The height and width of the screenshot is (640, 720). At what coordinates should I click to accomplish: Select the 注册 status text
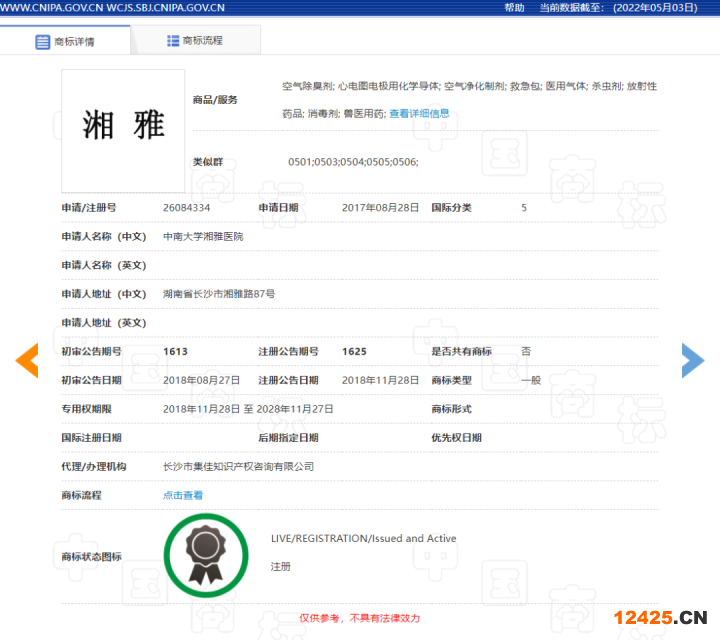tap(281, 567)
